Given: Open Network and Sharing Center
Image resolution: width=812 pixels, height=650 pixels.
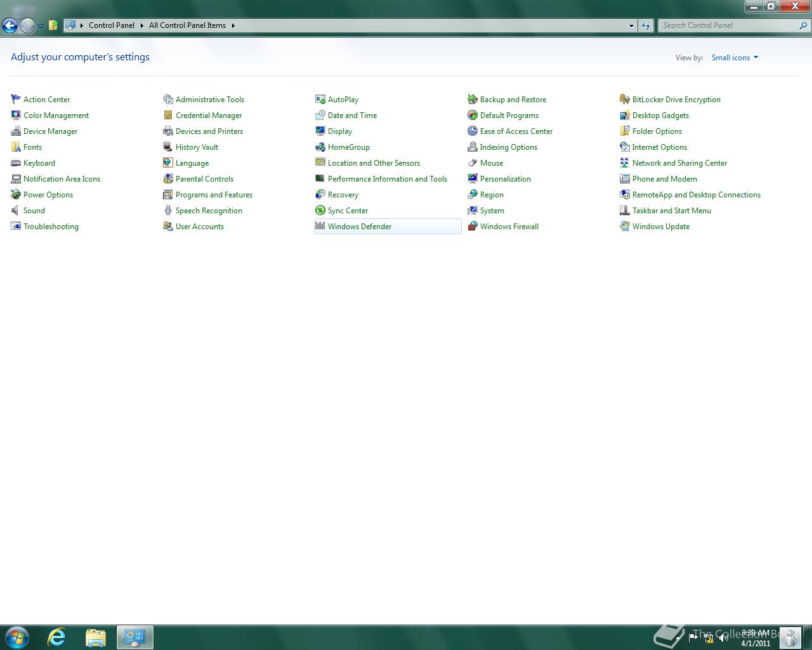Looking at the screenshot, I should point(679,163).
